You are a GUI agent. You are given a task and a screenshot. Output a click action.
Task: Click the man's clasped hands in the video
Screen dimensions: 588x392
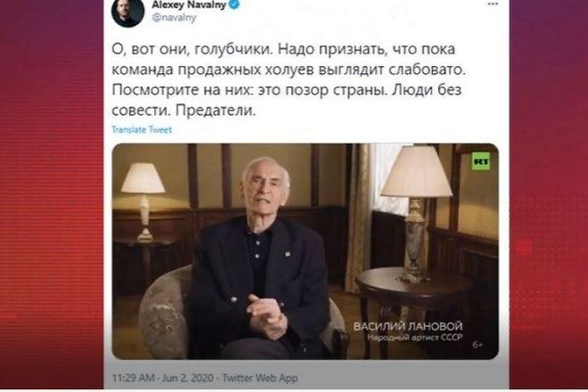click(265, 316)
